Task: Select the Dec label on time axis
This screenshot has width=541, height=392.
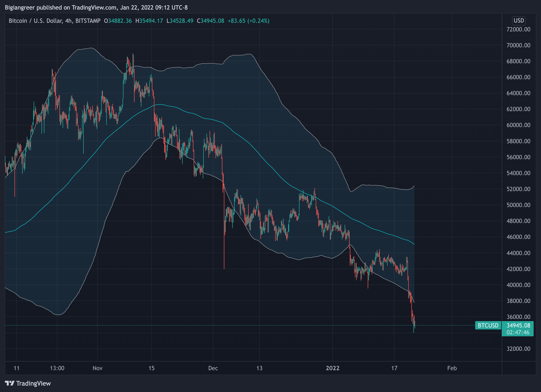Action: tap(213, 368)
